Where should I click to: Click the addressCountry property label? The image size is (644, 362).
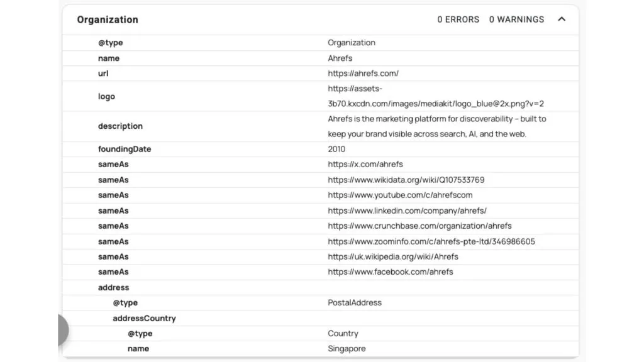[144, 318]
